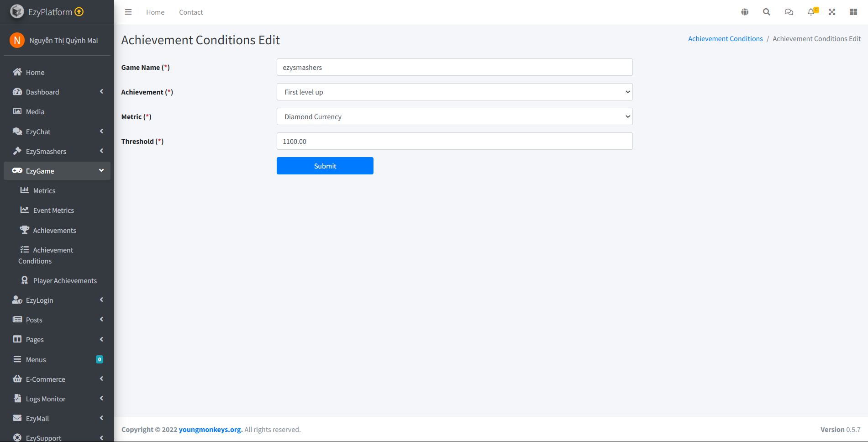This screenshot has width=868, height=442.
Task: Click the youngmonkeys.org footer link
Action: click(210, 430)
